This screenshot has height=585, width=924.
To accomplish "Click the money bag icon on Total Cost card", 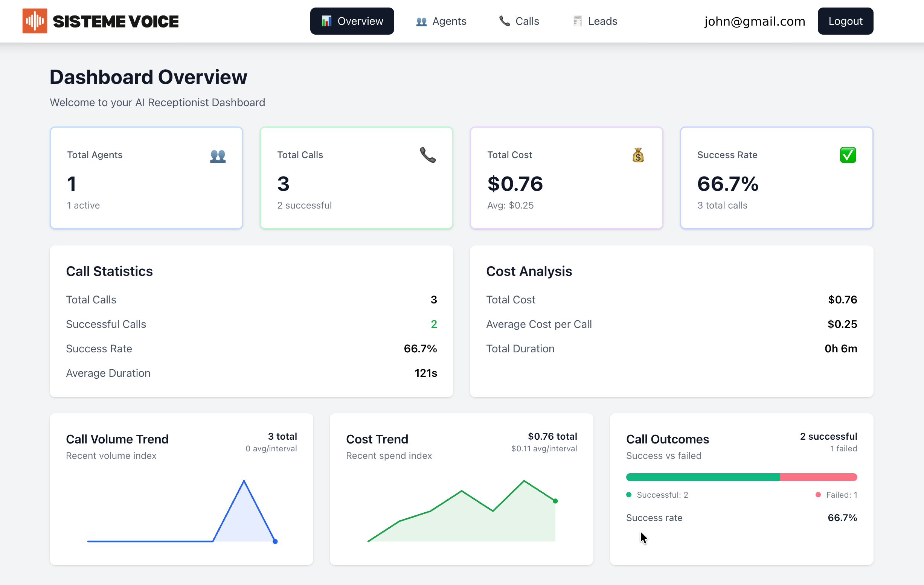I will tap(638, 155).
